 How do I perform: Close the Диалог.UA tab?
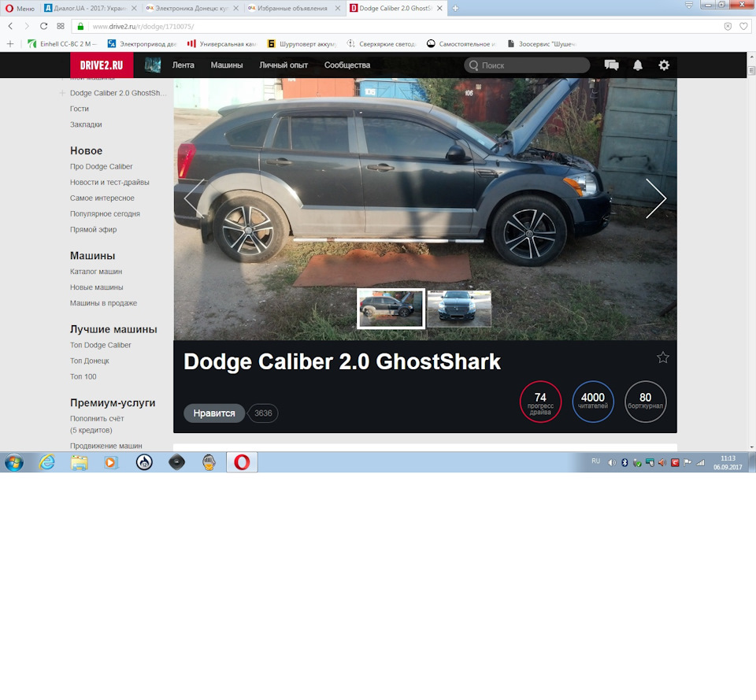click(x=134, y=8)
